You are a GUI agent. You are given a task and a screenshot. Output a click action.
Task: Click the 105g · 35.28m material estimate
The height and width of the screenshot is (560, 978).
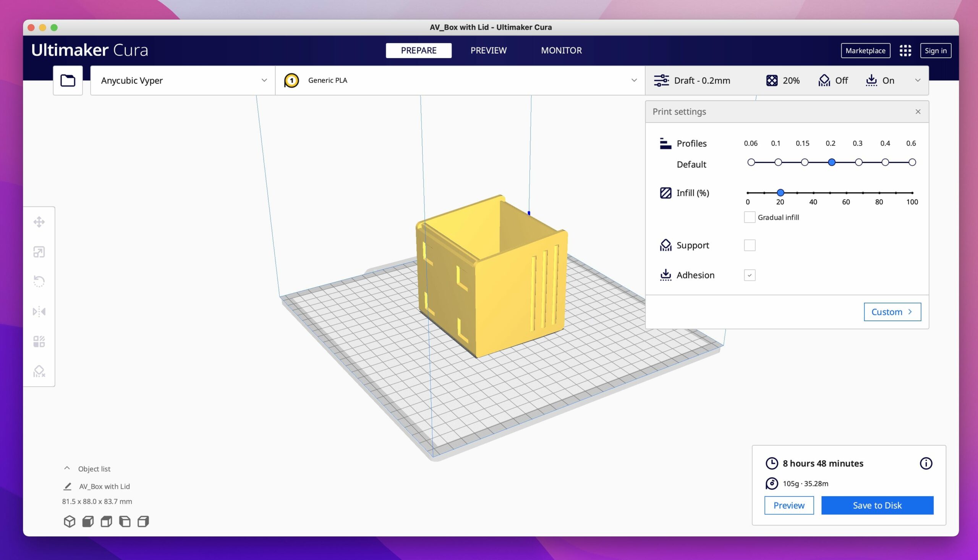805,483
